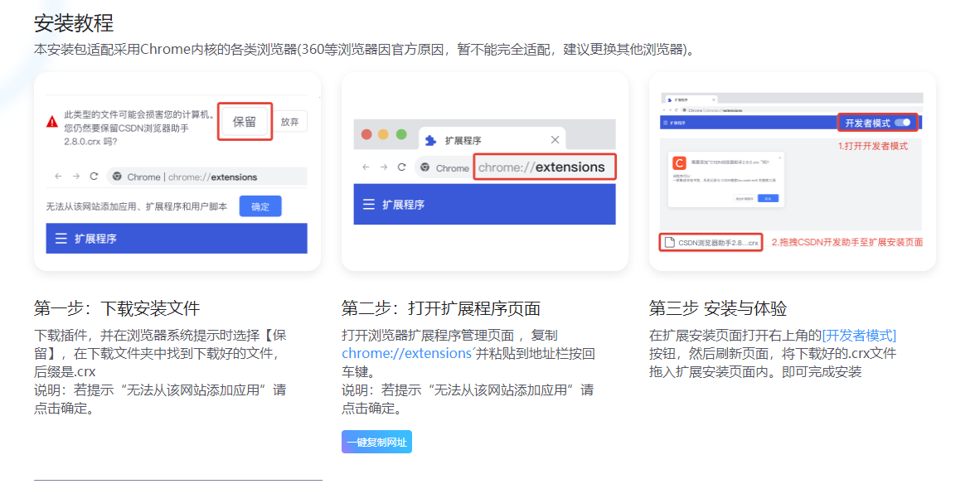
Task: Close the 扩展程序 tab via its X in step-two image
Action: (x=555, y=140)
